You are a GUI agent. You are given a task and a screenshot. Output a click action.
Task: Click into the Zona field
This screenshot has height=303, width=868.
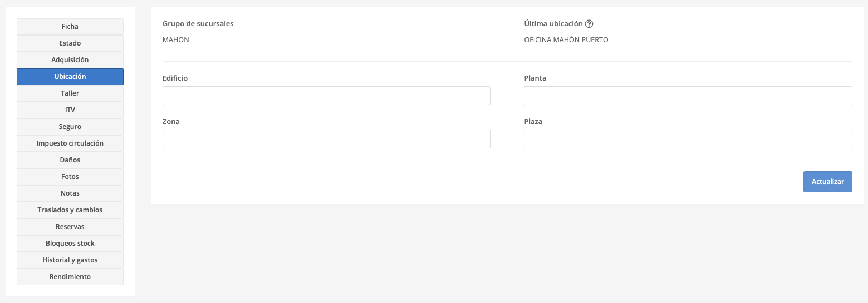point(326,139)
